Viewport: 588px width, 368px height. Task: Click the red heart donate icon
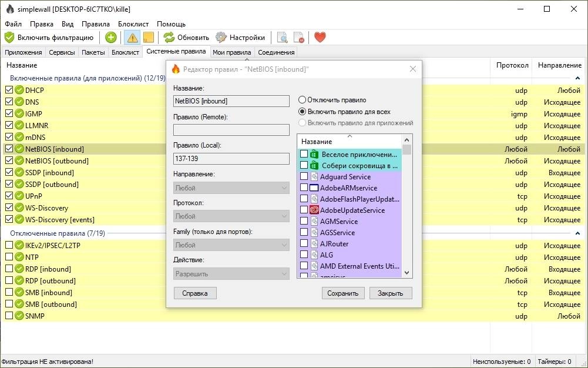(320, 37)
